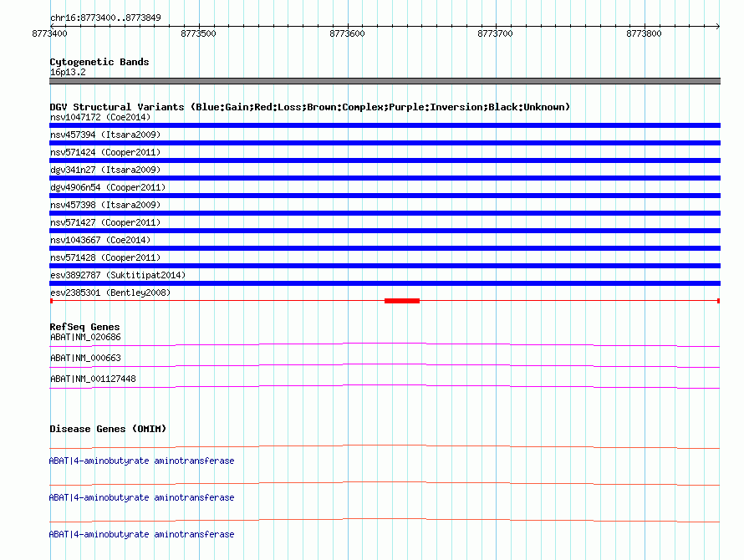Click the nsv1047172 (Coe2014) variant label
Viewport: 744px width, 560px height.
[100, 117]
